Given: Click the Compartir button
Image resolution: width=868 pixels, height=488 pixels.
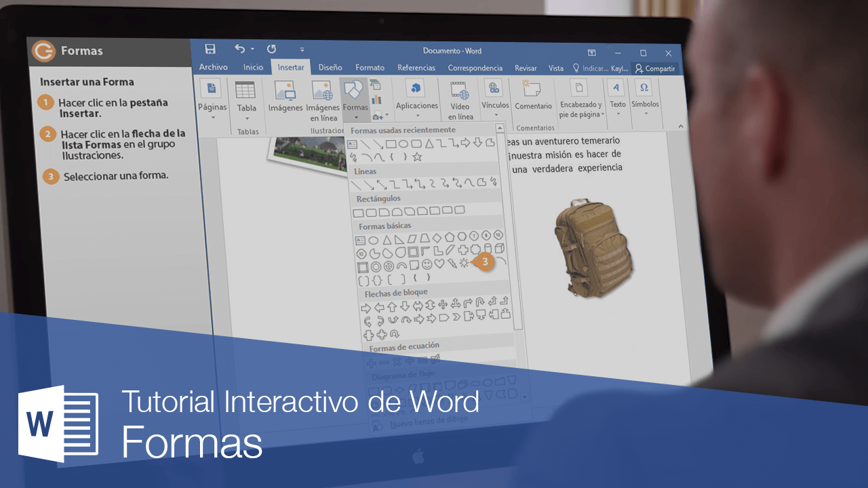Looking at the screenshot, I should [655, 68].
